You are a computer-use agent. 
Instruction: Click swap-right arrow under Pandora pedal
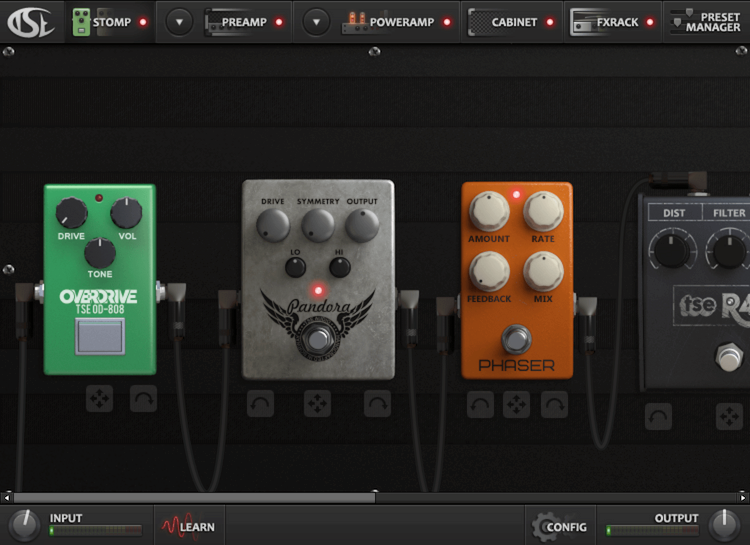point(377,404)
